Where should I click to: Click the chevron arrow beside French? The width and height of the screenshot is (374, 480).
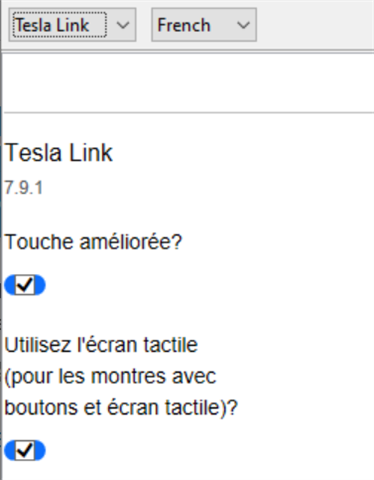click(243, 25)
